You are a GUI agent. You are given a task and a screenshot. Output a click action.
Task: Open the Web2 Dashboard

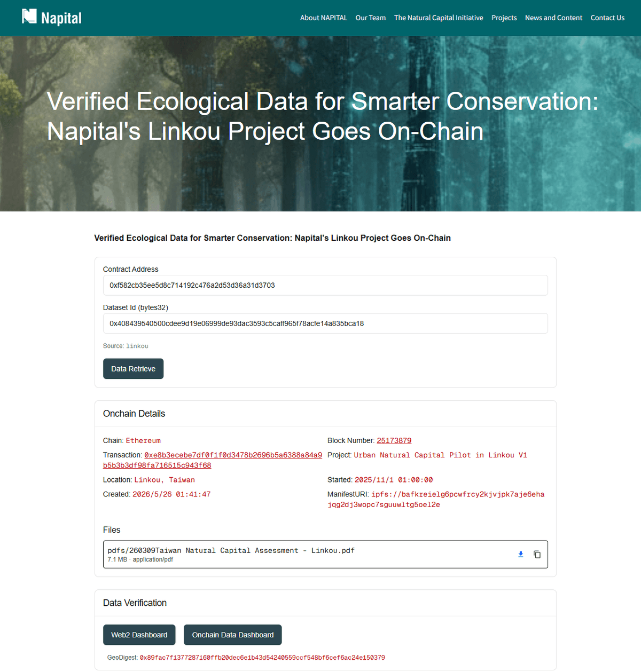point(139,635)
